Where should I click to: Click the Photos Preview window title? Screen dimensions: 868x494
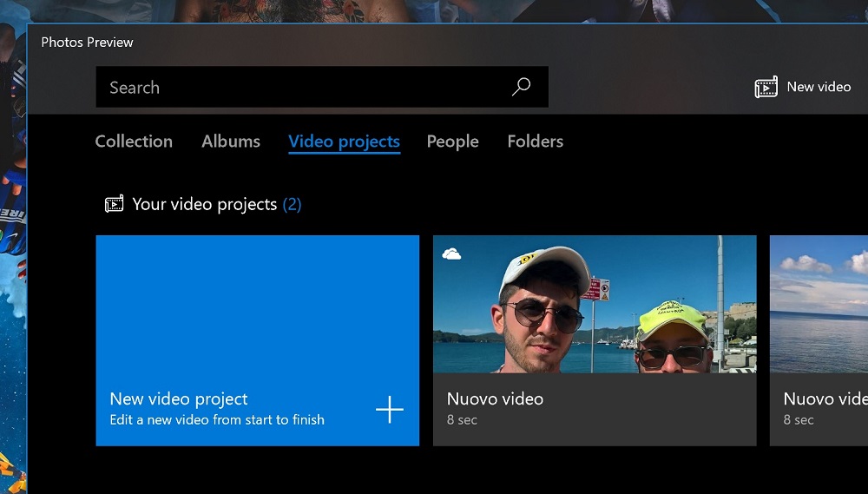click(x=87, y=42)
